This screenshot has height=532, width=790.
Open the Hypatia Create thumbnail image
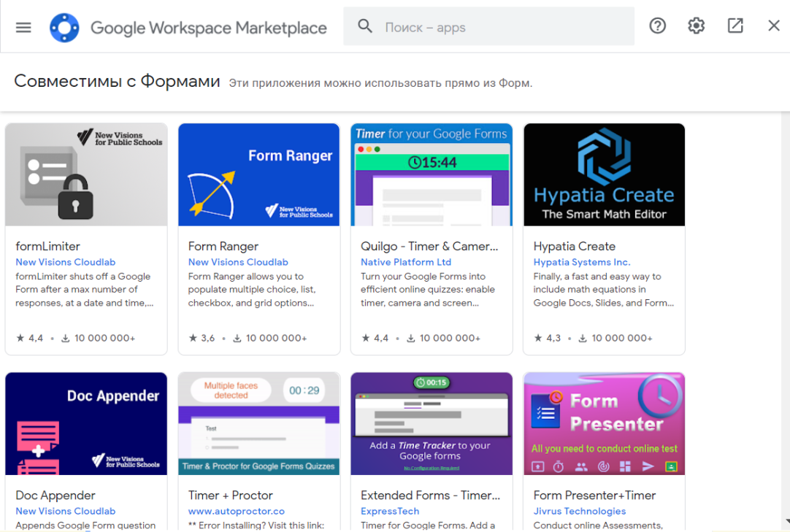pyautogui.click(x=604, y=175)
